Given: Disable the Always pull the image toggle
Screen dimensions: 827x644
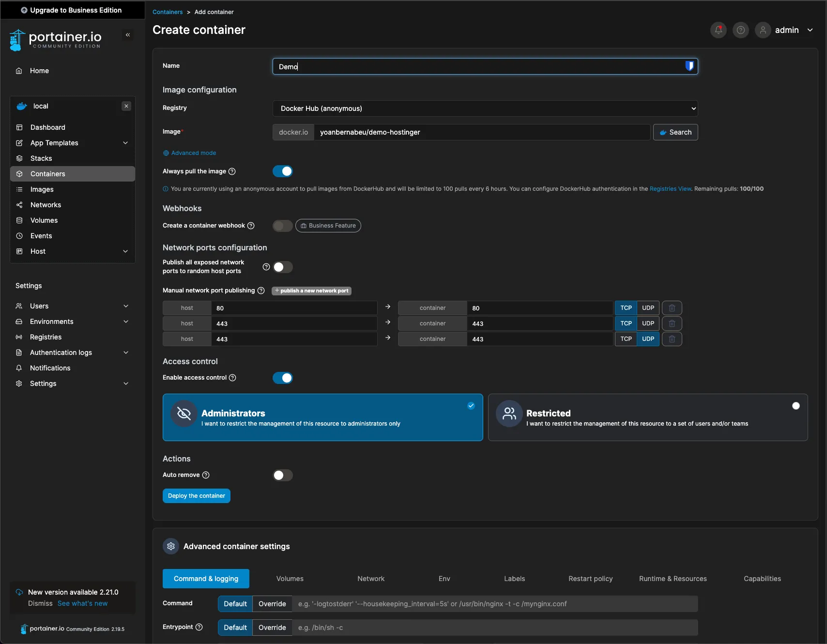Looking at the screenshot, I should point(283,171).
